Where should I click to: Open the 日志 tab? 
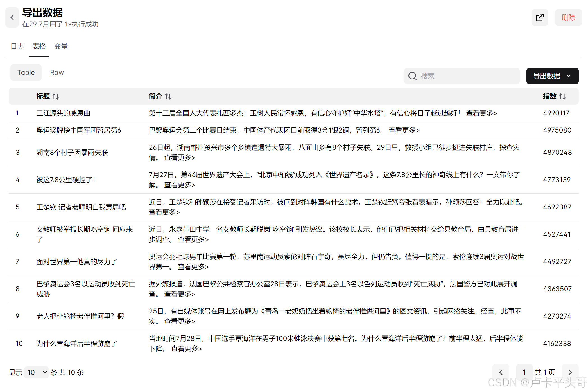17,46
